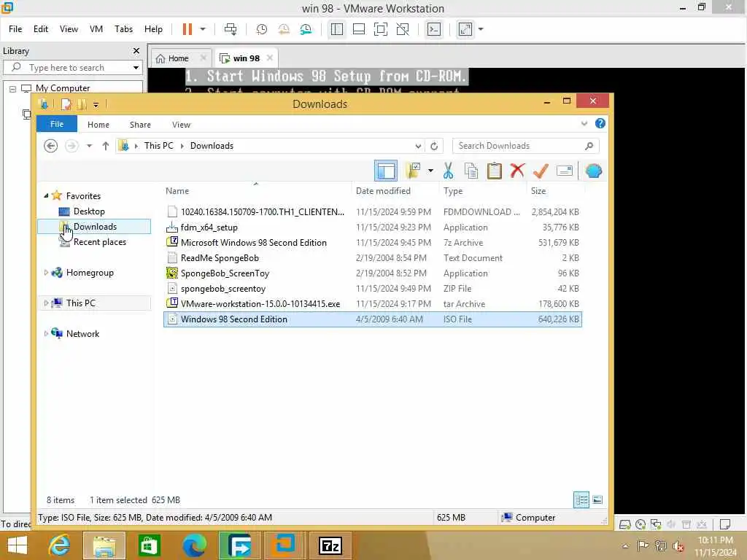Open the stretch guest options dropdown arrow
This screenshot has width=747, height=560.
pos(481,29)
